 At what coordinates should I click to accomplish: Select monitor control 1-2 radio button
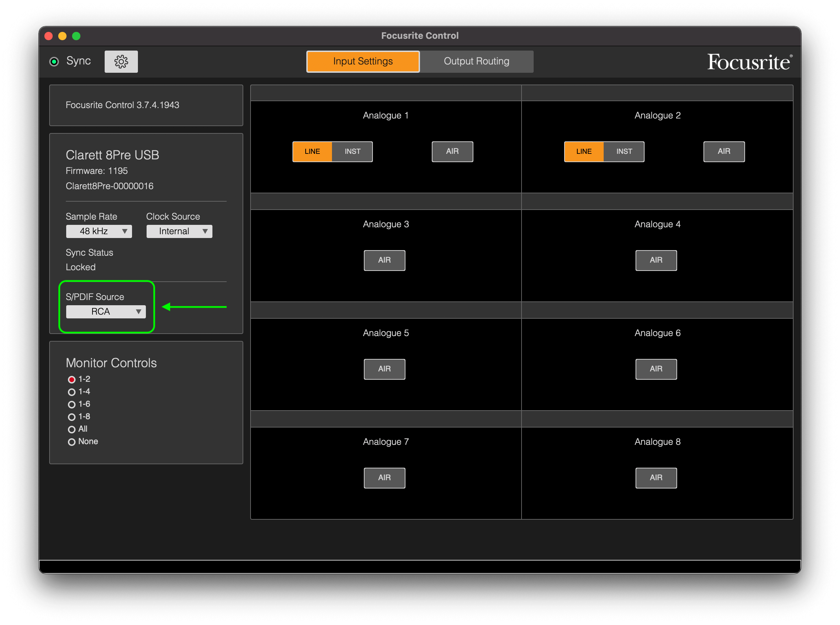click(x=71, y=379)
